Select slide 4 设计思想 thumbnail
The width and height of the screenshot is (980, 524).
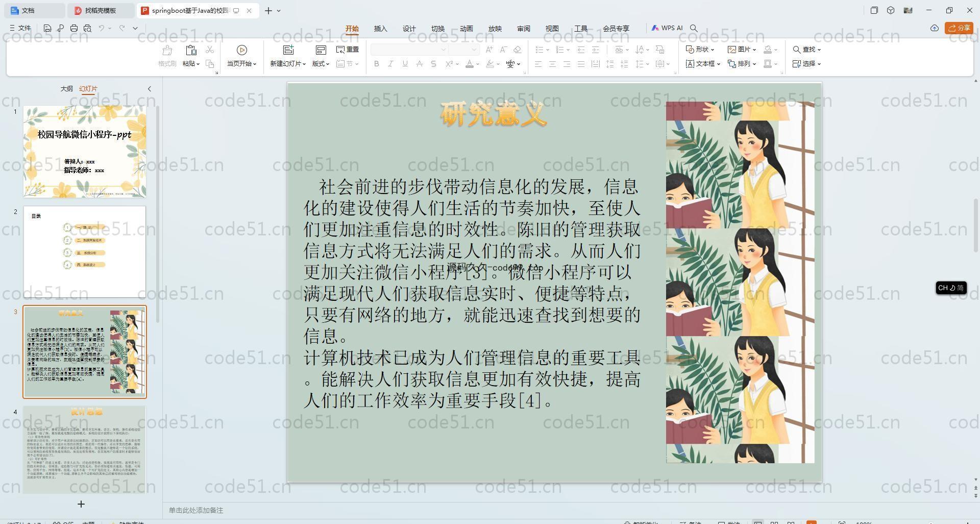[85, 450]
